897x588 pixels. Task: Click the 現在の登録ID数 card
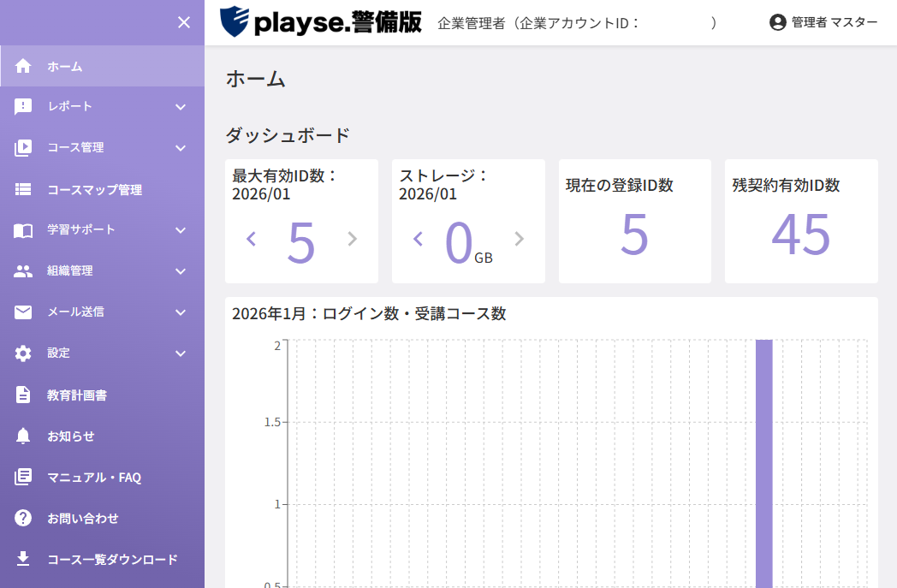click(x=635, y=221)
